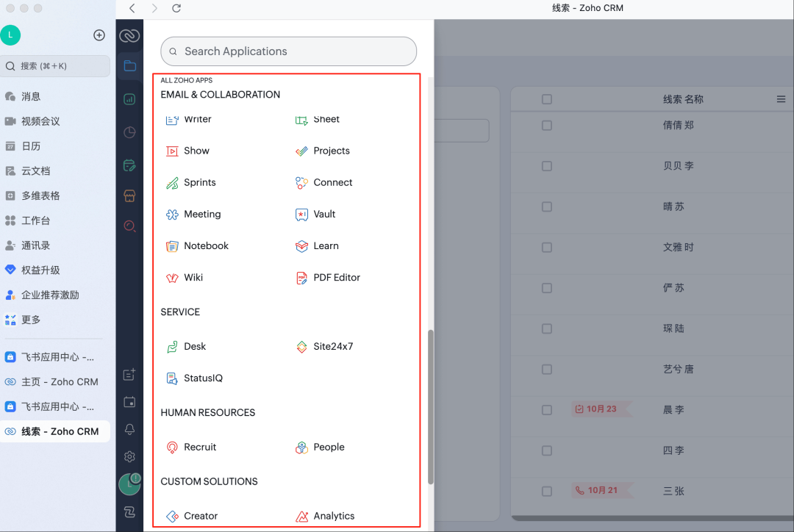794x532 pixels.
Task: Go to 日历 in the sidebar
Action: click(x=55, y=146)
